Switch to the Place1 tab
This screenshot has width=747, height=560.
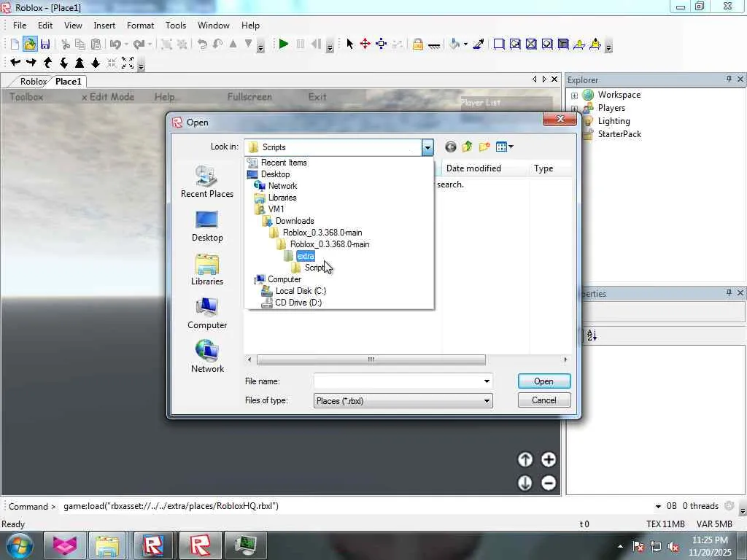pyautogui.click(x=68, y=82)
